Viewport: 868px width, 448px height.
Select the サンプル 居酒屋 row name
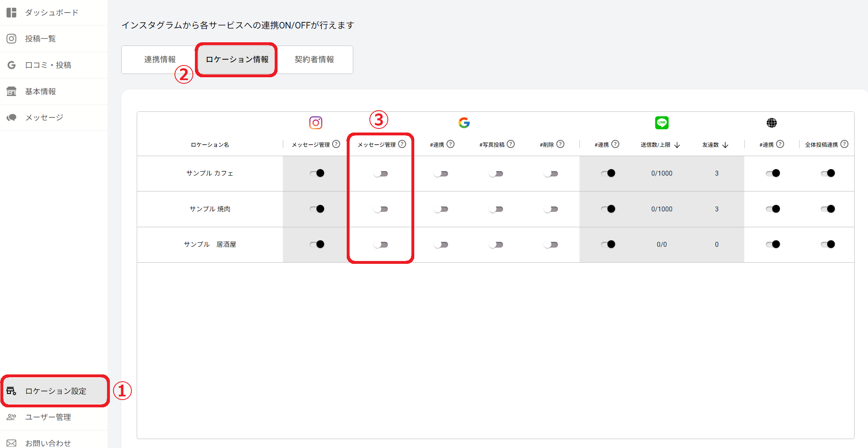point(210,244)
